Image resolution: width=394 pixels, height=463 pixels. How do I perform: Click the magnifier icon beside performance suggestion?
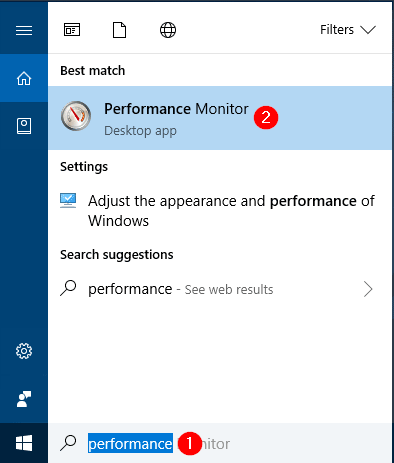tap(68, 288)
